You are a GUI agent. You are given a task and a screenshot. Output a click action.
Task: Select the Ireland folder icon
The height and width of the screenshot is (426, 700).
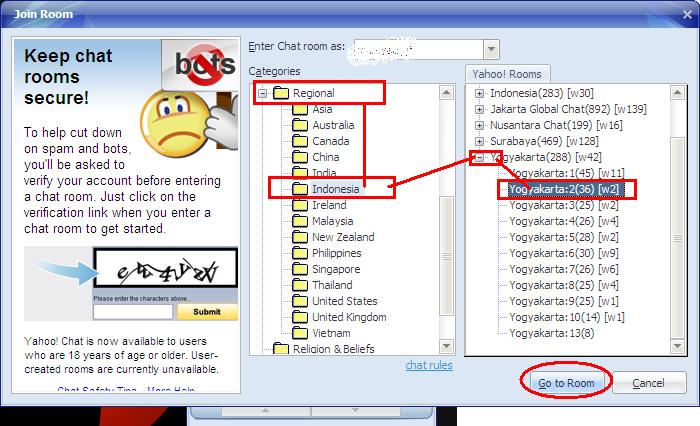(300, 205)
